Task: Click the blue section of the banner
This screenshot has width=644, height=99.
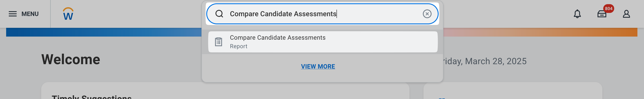Action: (104, 32)
